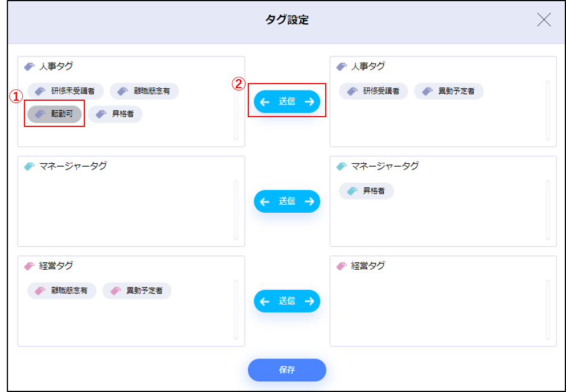This screenshot has width=566, height=392.
Task: Select 離職懸念有 tag in 経営タグ
Action: point(61,291)
